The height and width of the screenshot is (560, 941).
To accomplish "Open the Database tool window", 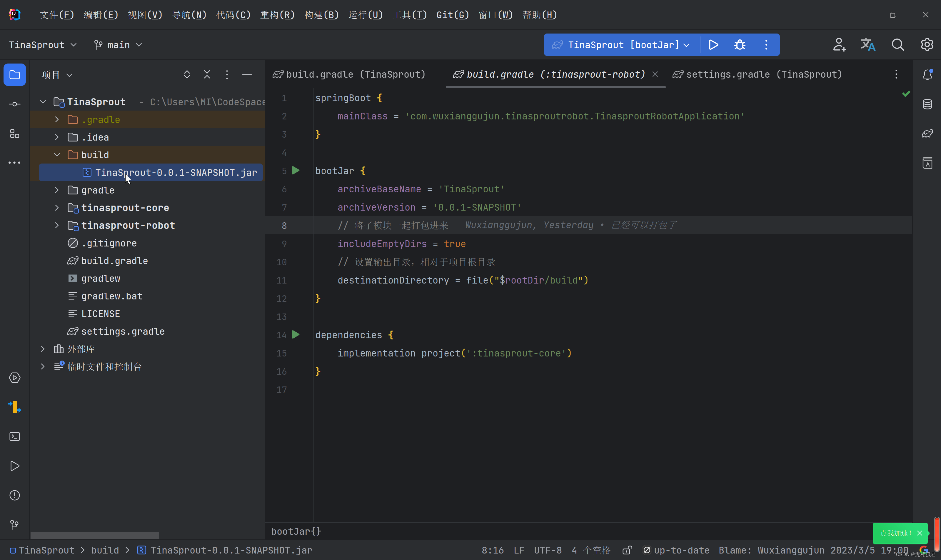I will pos(927,104).
